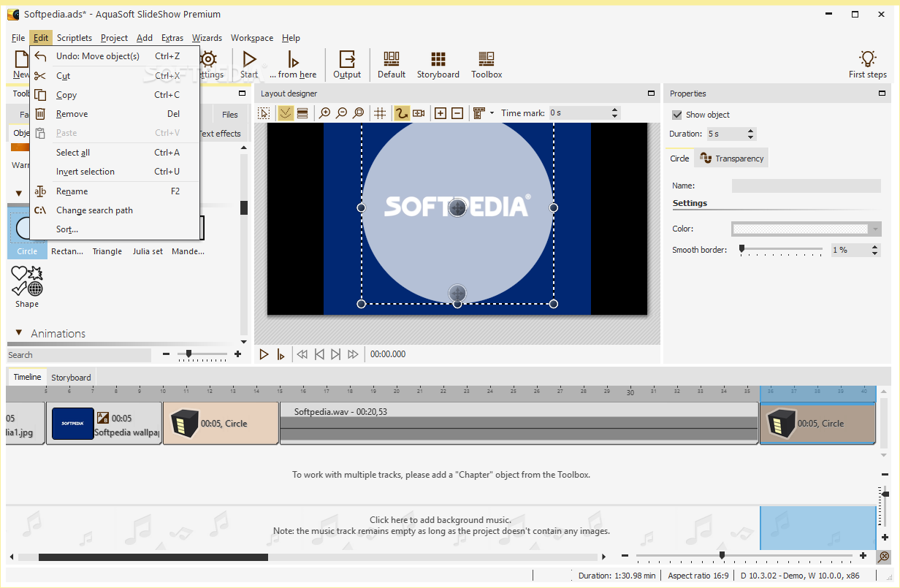Click the timeline zoom minus icon
Viewport: 900px width, 588px height.
pos(625,556)
